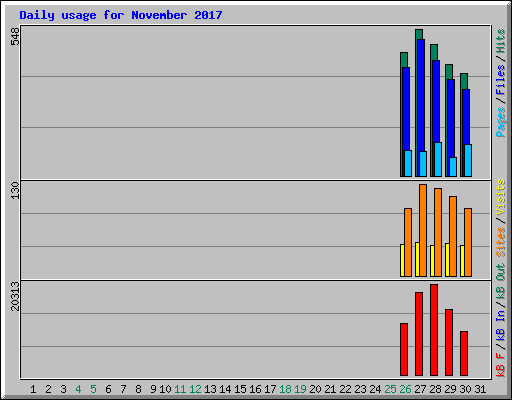The image size is (512, 400).
Task: Select the blue files bar for day 26
Action: [406, 109]
